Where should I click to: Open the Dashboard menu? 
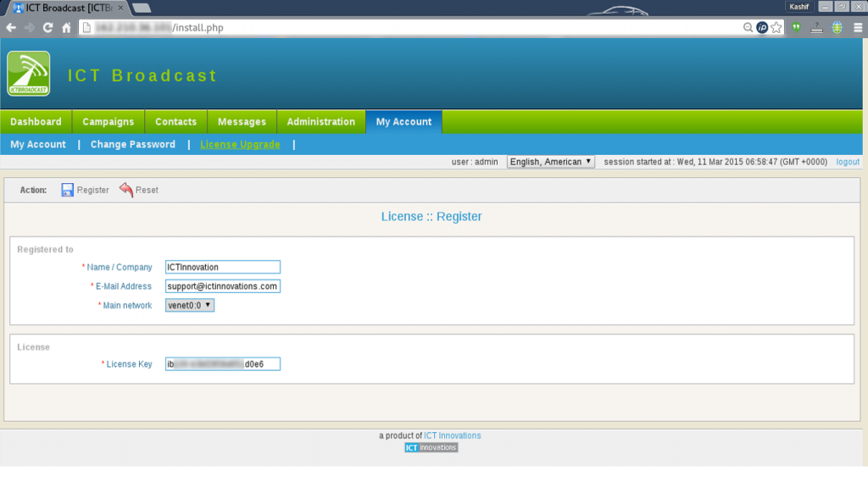(36, 122)
